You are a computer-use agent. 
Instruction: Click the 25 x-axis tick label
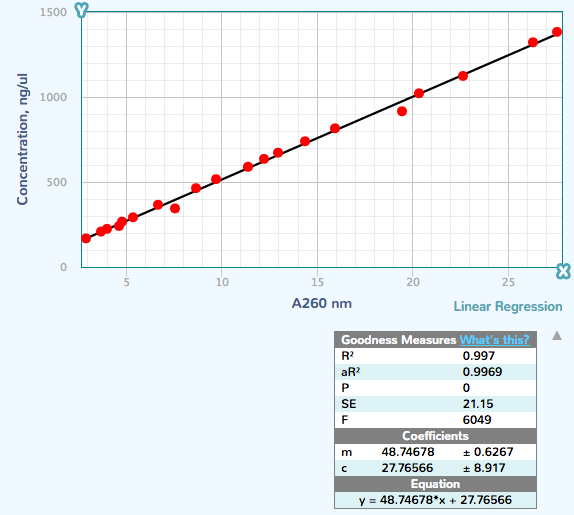[x=508, y=282]
